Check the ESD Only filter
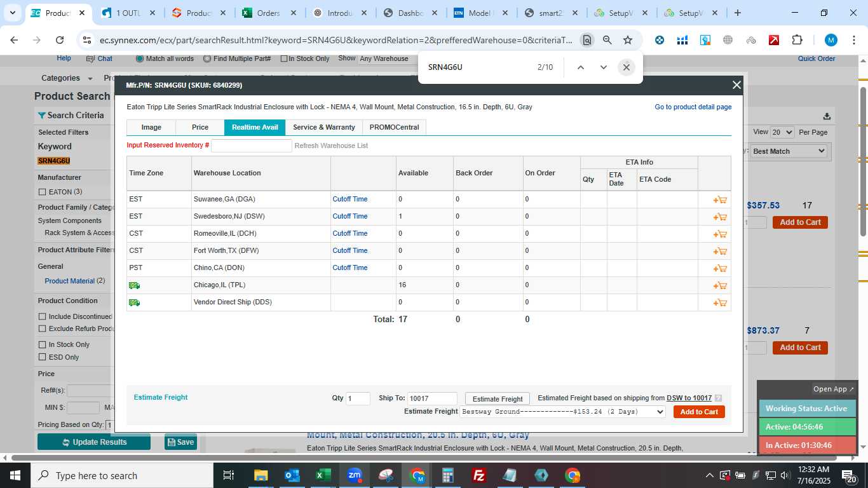This screenshot has height=488, width=868. [42, 357]
